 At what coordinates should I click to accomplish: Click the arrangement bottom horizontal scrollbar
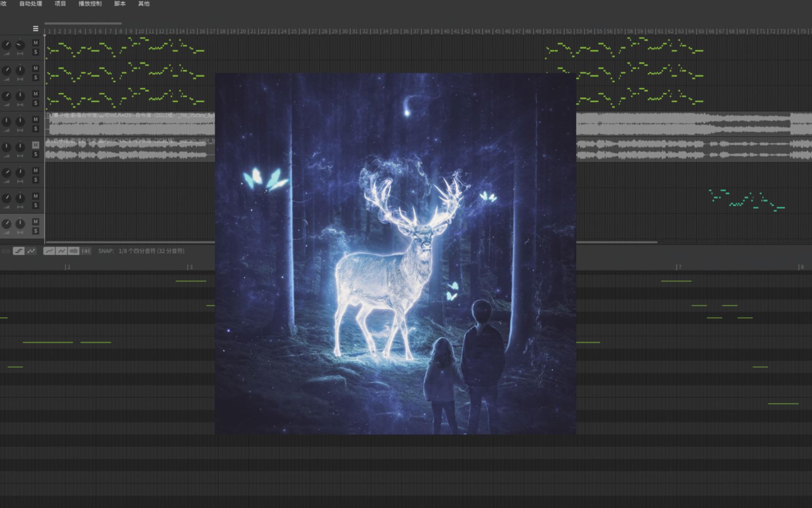(351, 242)
